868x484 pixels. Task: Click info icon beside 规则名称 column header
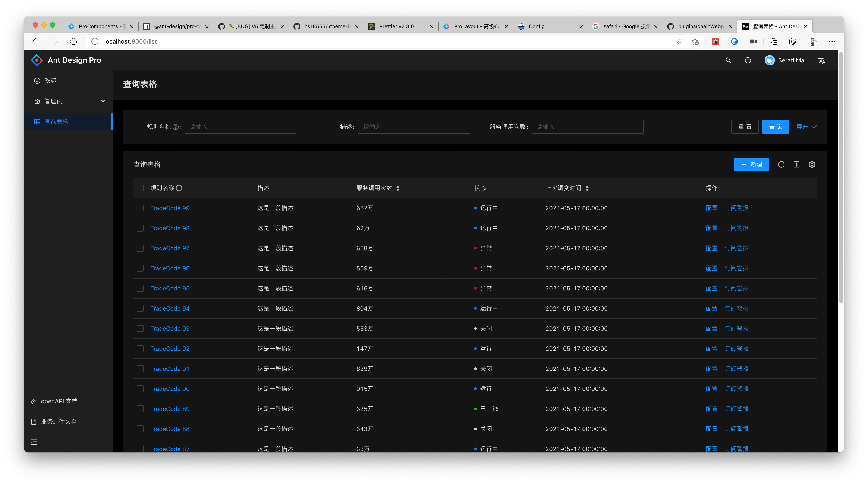179,188
